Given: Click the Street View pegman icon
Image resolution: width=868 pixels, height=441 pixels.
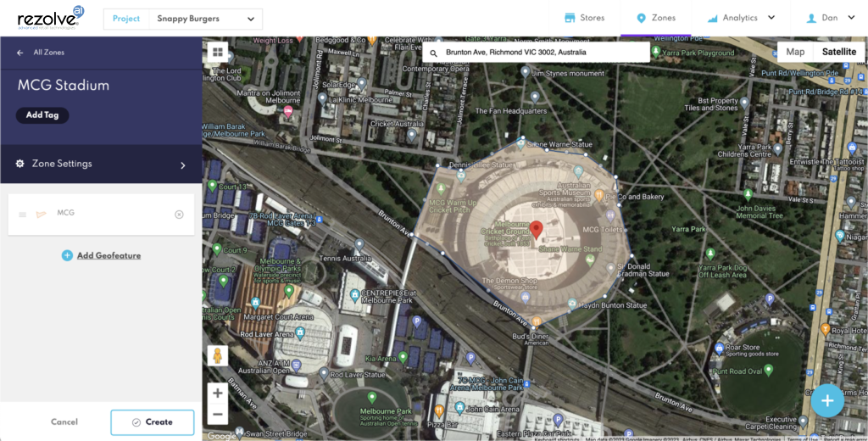Looking at the screenshot, I should click(218, 356).
